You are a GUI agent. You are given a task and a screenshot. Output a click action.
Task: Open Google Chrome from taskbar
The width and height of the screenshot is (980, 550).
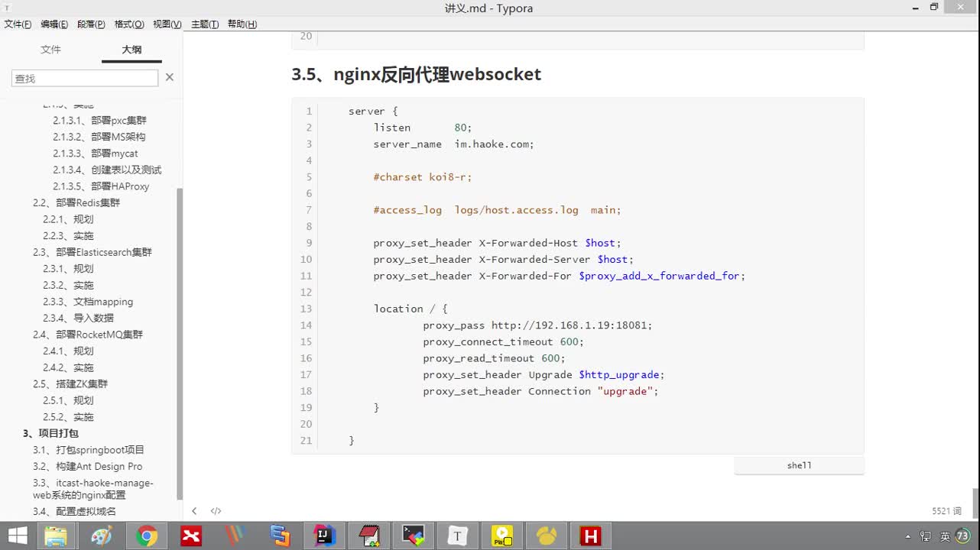pos(146,535)
